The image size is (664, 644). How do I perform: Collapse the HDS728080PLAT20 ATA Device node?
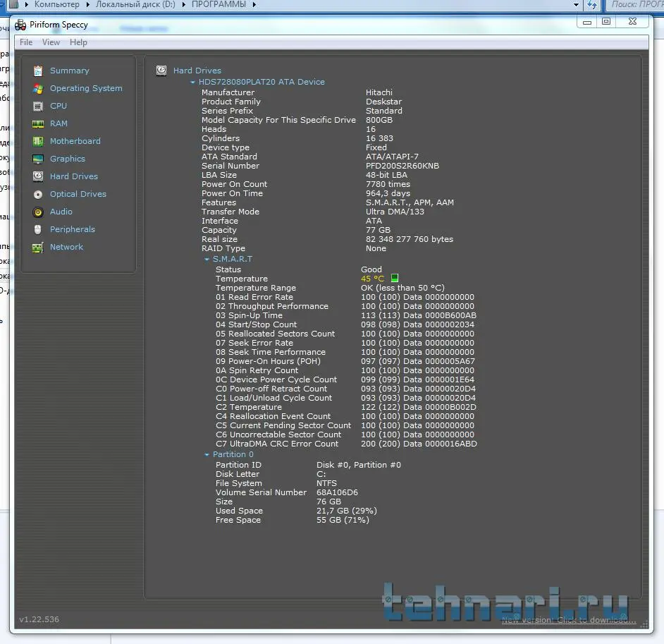tap(192, 83)
